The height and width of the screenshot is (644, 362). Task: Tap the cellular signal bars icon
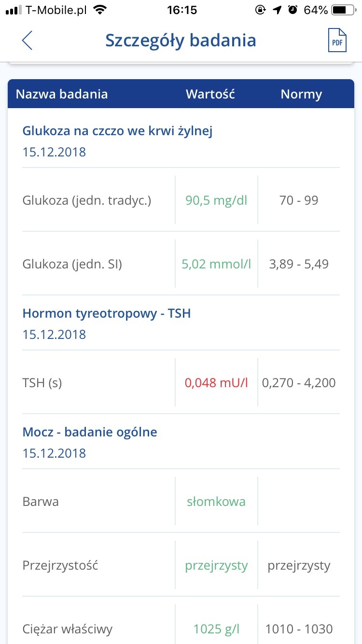point(14,10)
